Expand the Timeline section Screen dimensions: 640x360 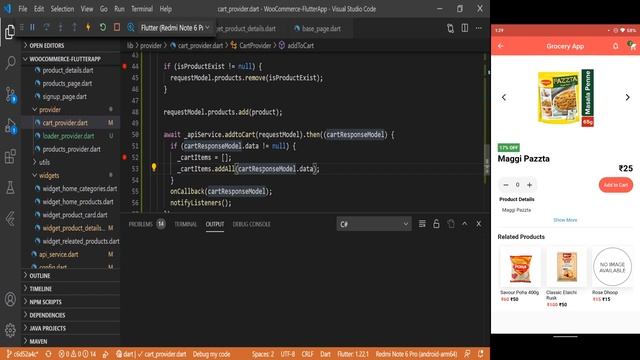pyautogui.click(x=71, y=289)
